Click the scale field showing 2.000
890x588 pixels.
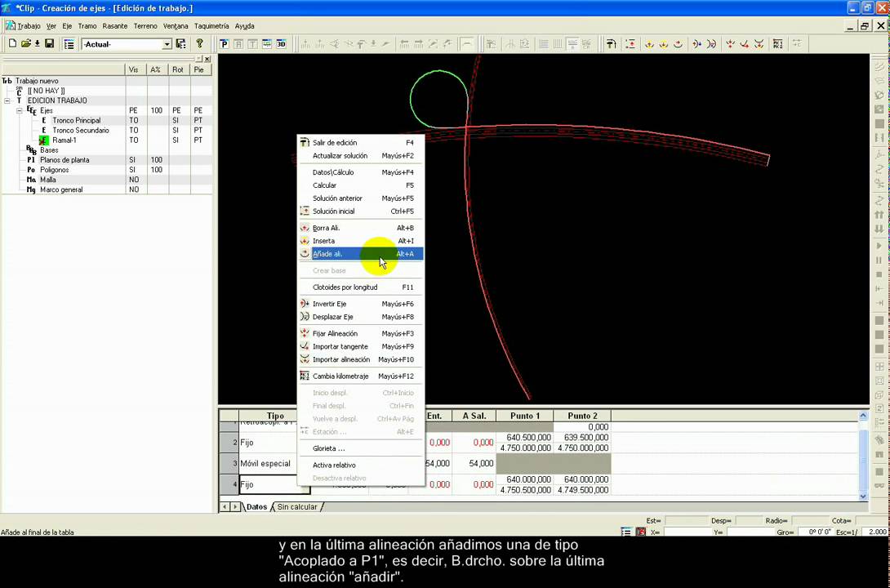874,532
